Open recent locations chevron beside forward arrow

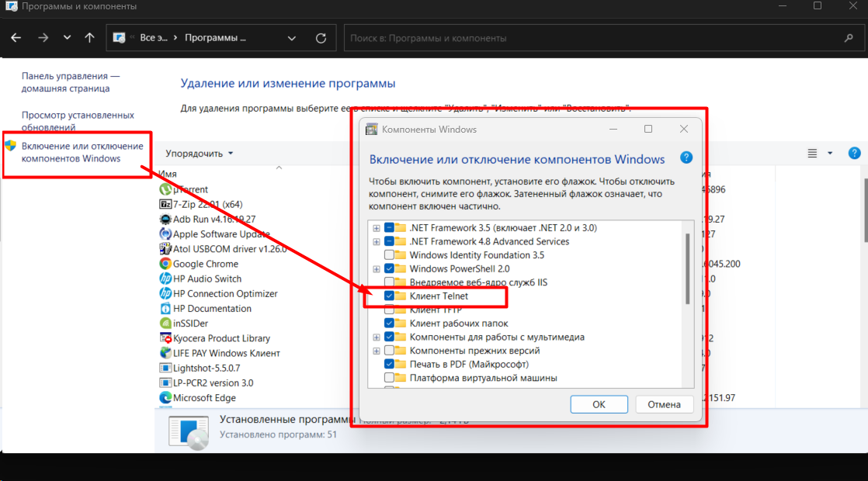pyautogui.click(x=67, y=38)
